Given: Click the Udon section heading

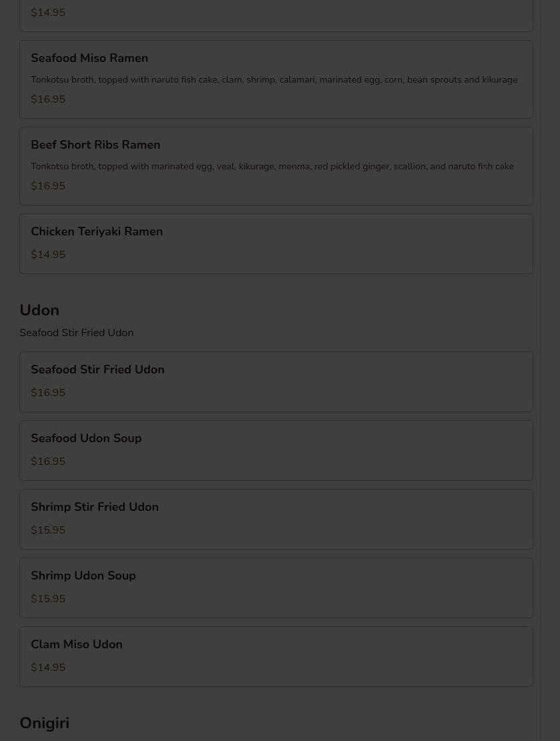Looking at the screenshot, I should click(39, 310).
